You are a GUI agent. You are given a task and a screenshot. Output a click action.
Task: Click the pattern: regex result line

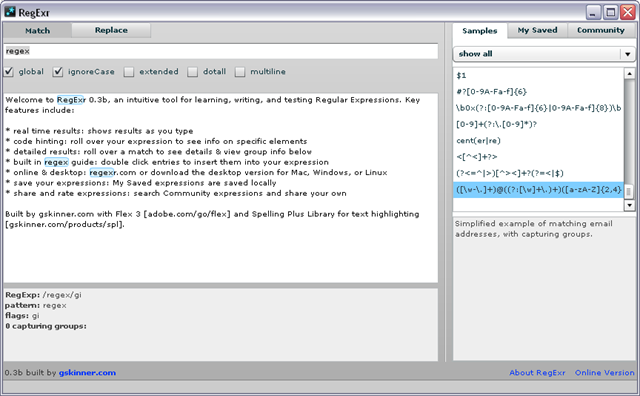point(36,305)
